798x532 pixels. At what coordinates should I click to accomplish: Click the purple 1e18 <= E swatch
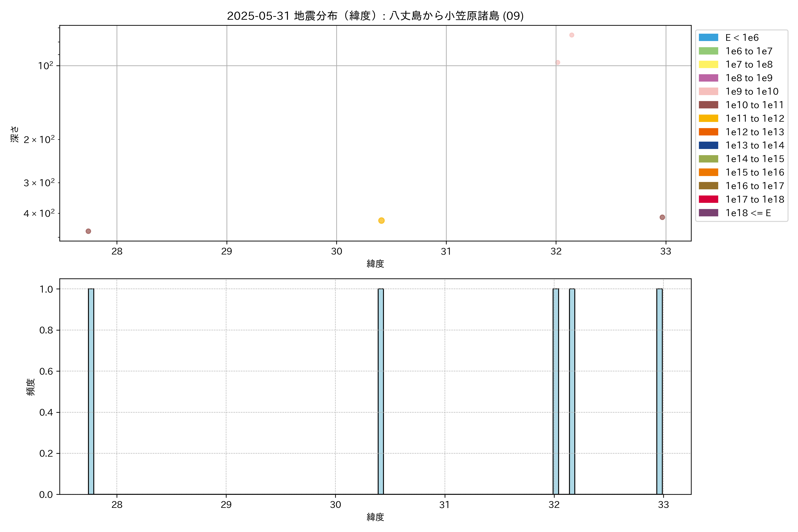708,213
